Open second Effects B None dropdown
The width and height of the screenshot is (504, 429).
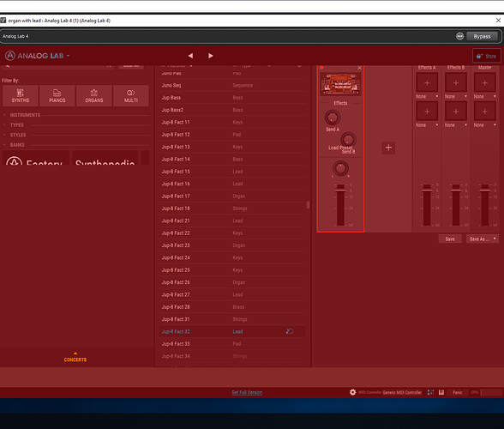[456, 125]
